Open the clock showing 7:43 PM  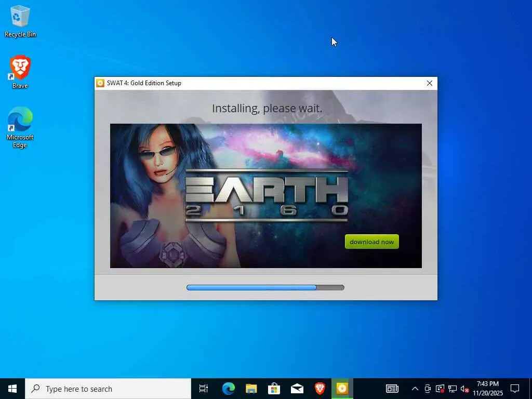(x=487, y=389)
